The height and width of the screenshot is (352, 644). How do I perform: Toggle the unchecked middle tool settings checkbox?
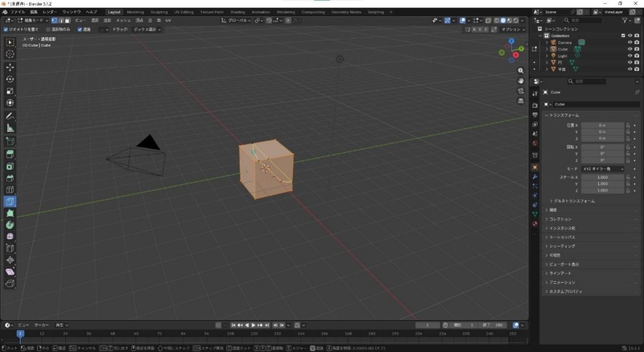tap(48, 30)
